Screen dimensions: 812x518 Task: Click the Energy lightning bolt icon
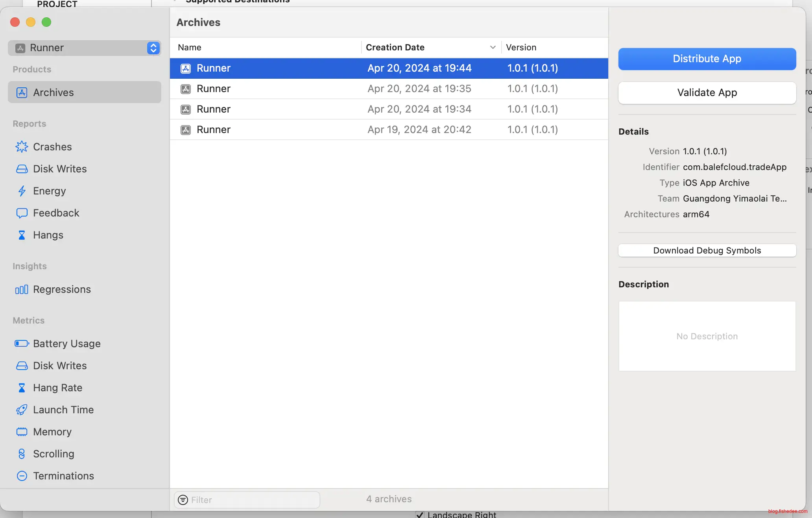[x=22, y=191]
